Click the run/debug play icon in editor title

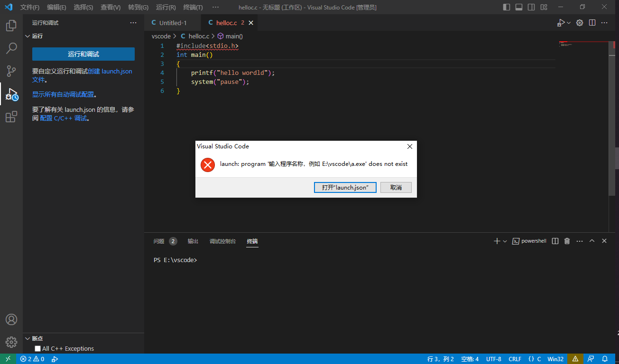click(561, 23)
